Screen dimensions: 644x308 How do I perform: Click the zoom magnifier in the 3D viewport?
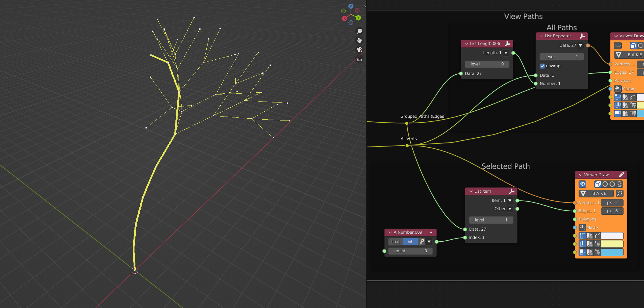359,31
